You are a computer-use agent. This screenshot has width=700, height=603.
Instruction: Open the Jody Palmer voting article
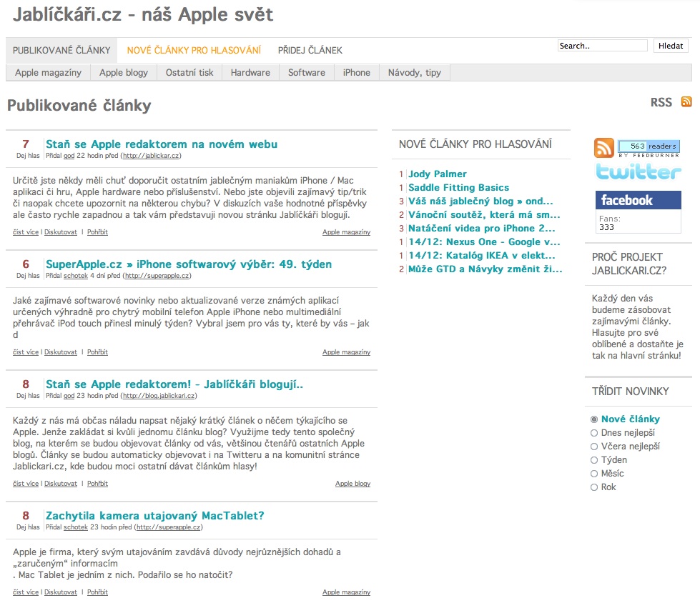pyautogui.click(x=438, y=174)
